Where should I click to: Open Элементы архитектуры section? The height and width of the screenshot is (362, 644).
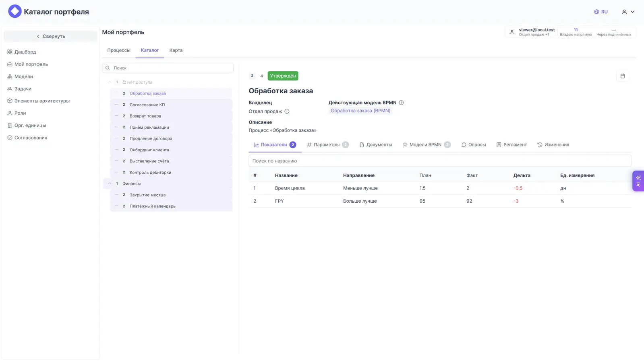pos(38,101)
